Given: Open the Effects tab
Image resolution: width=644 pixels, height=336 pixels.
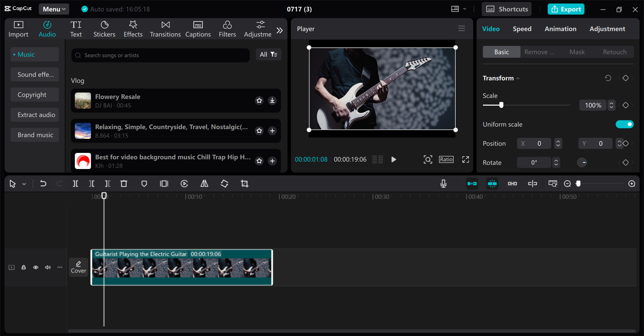Looking at the screenshot, I should [x=133, y=29].
